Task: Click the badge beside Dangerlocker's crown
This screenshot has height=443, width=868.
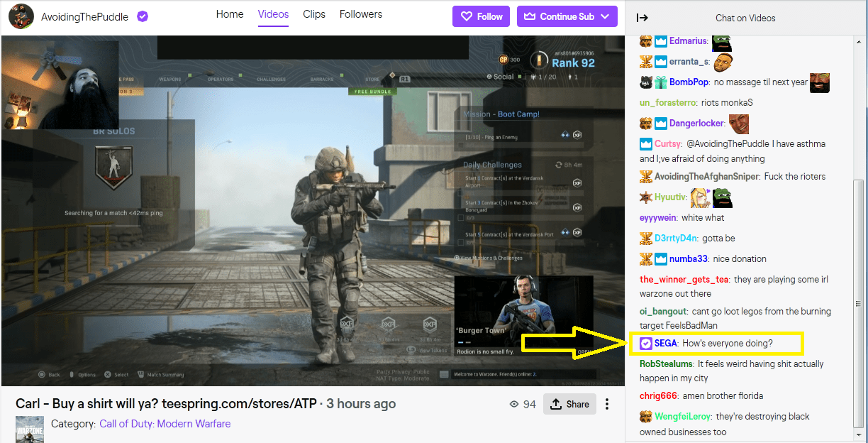Action: pyautogui.click(x=646, y=124)
